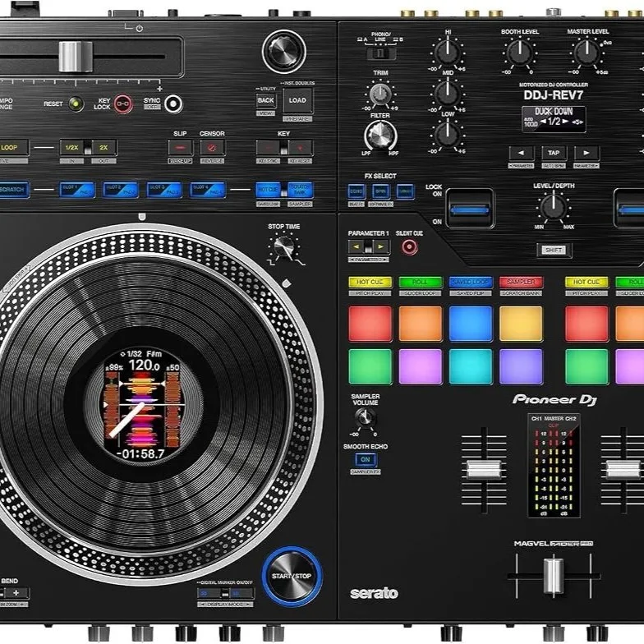The width and height of the screenshot is (644, 644).
Task: Tap the yellow pad under SAMPLER
Action: [521, 324]
